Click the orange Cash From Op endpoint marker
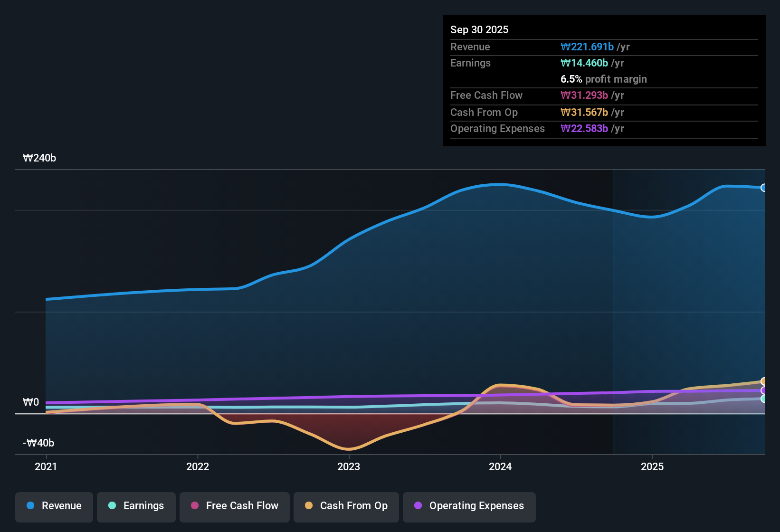Viewport: 780px width, 532px height. coord(764,381)
